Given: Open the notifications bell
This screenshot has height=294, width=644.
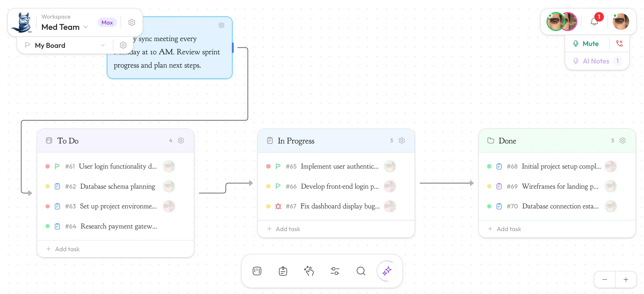Looking at the screenshot, I should coord(594,22).
